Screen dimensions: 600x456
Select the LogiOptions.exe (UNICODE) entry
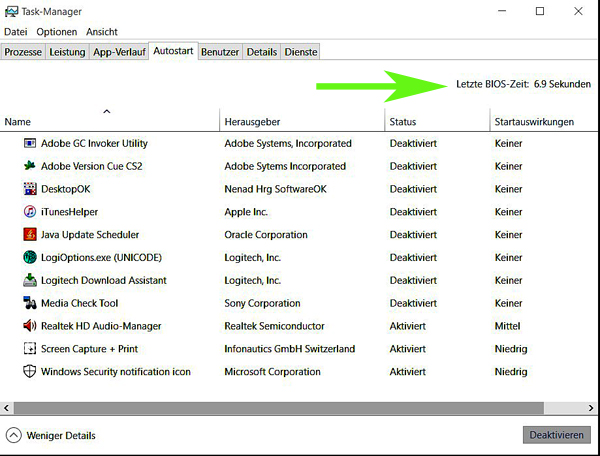click(x=101, y=257)
